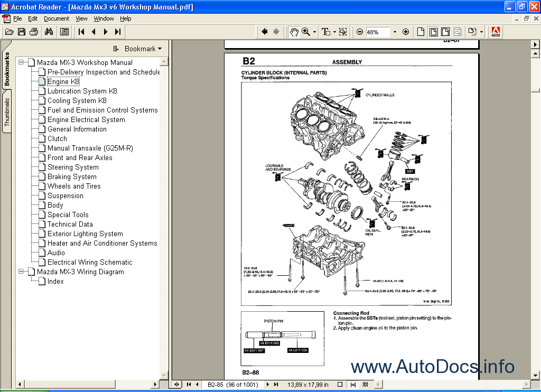Open the File menu
The image size is (541, 392).
17,18
